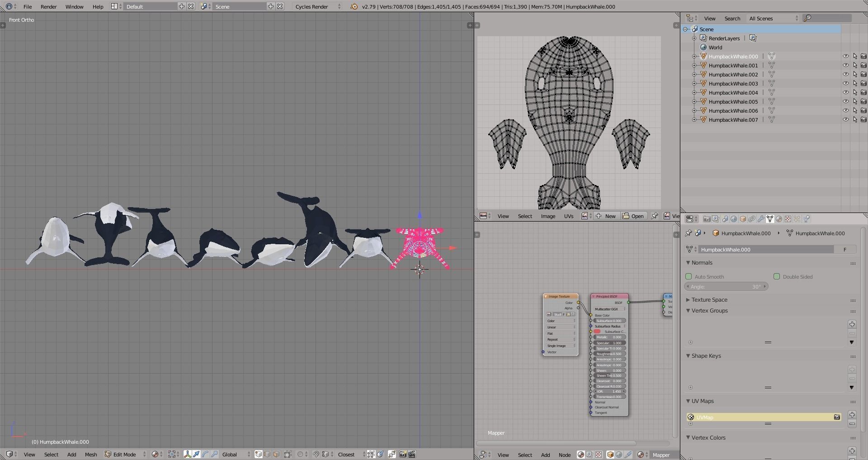
Task: Open the Render Layers properties tab icon
Action: pos(716,219)
